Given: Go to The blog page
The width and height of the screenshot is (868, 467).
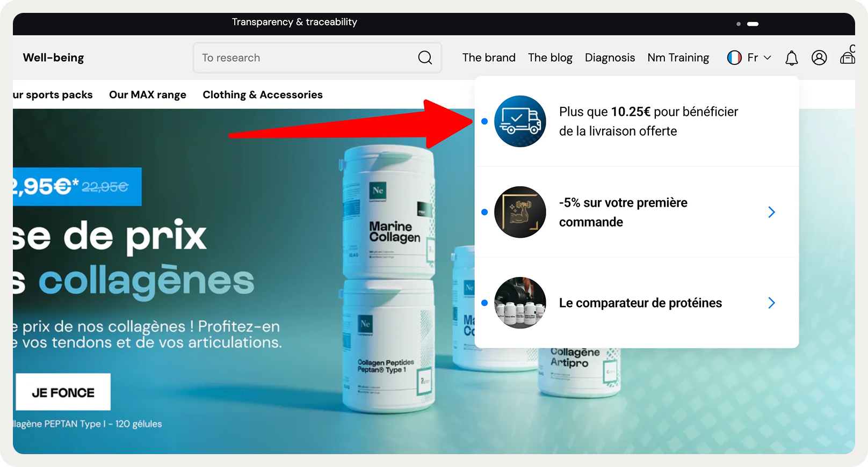Looking at the screenshot, I should click(x=550, y=57).
